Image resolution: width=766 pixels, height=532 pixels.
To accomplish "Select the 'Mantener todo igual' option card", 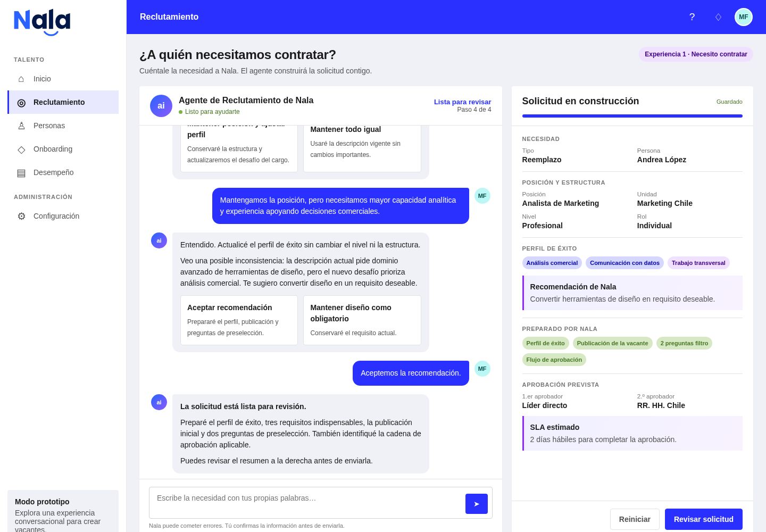I will tap(362, 148).
